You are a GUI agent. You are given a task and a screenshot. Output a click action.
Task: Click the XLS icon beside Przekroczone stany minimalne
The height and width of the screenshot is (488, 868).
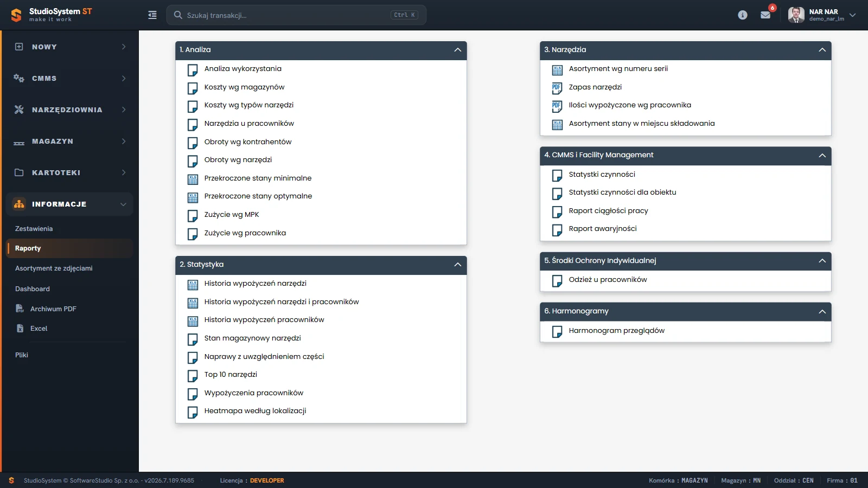pos(193,179)
